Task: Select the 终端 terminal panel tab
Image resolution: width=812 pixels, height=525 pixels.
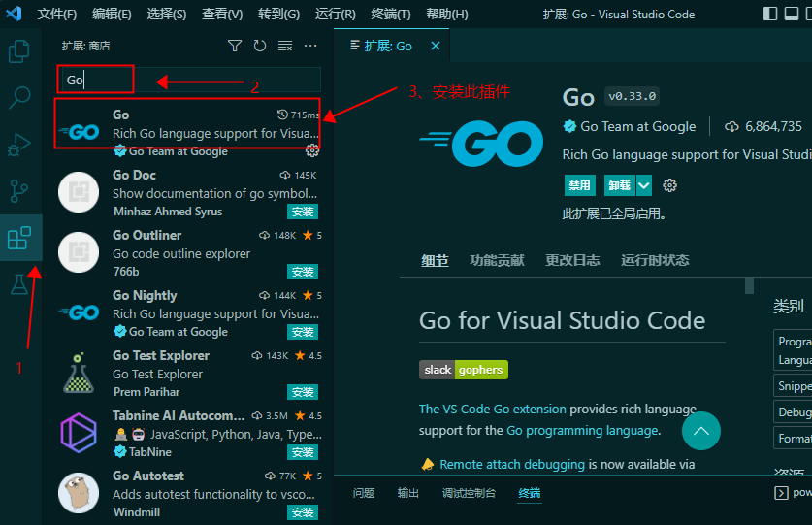Action: [530, 493]
